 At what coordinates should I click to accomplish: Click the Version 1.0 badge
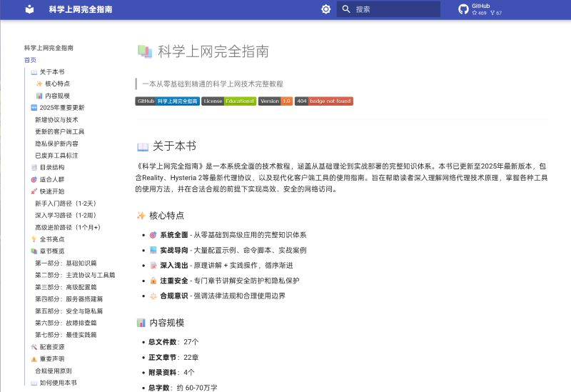tap(276, 101)
